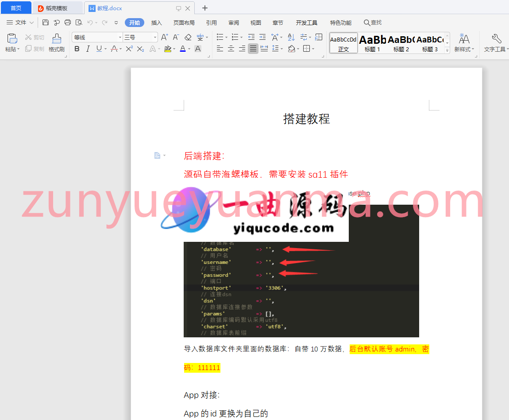This screenshot has width=509, height=420.
Task: Toggle Bold formatting
Action: click(77, 49)
